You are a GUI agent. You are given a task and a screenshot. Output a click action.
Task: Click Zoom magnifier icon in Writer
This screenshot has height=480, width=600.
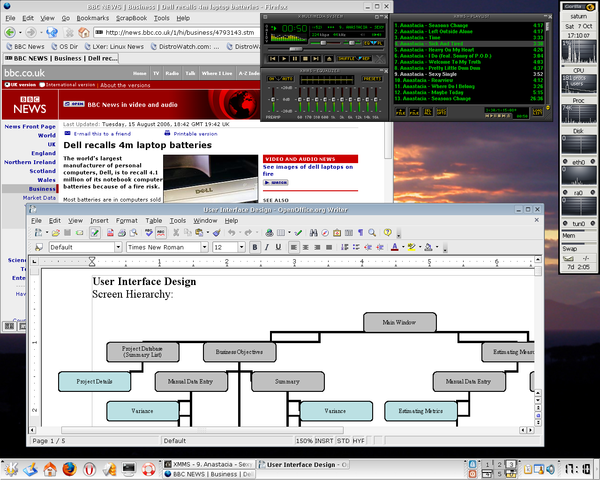click(372, 232)
